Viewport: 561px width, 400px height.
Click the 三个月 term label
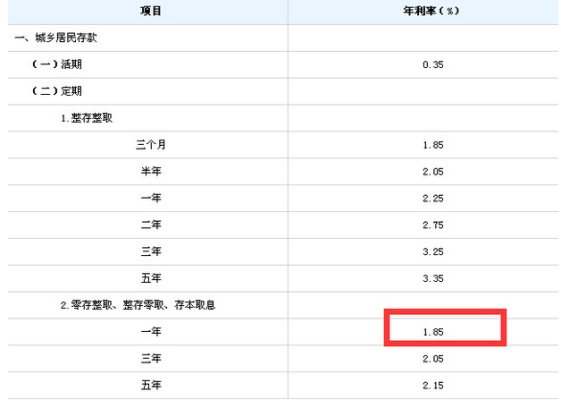coord(151,145)
